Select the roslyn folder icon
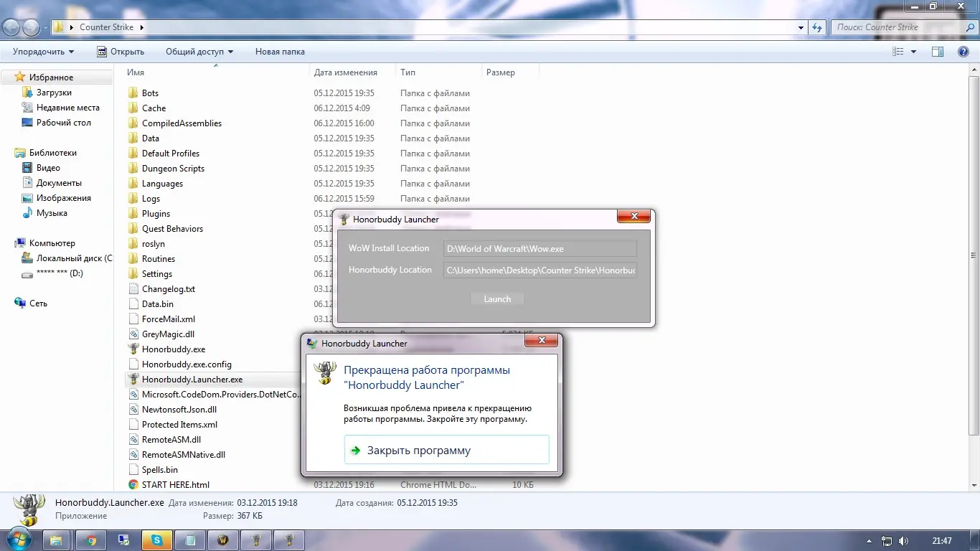 133,244
